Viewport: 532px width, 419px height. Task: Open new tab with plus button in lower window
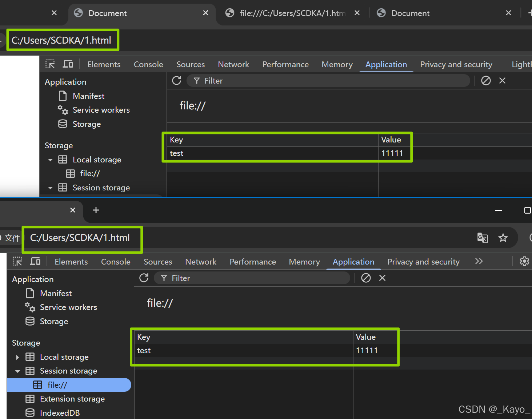pos(96,210)
